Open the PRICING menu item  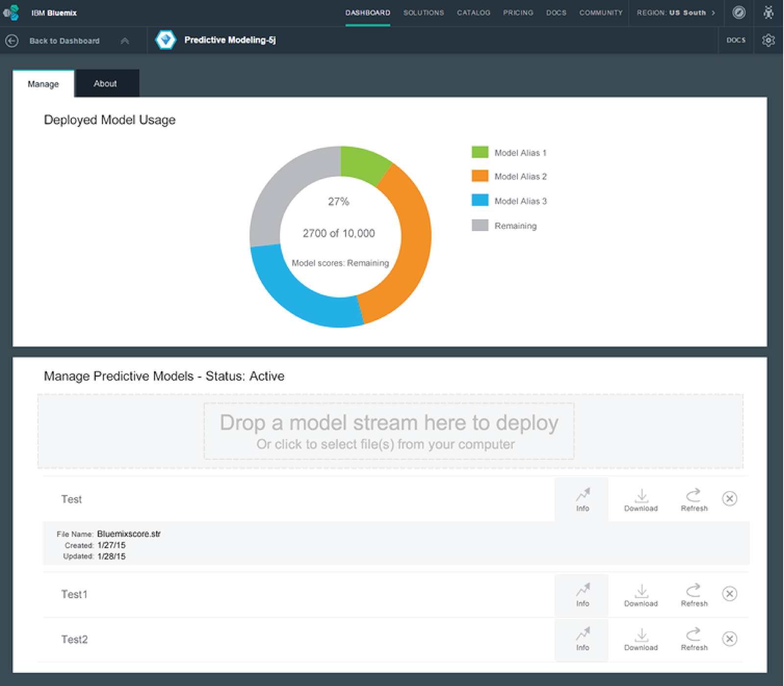point(518,13)
